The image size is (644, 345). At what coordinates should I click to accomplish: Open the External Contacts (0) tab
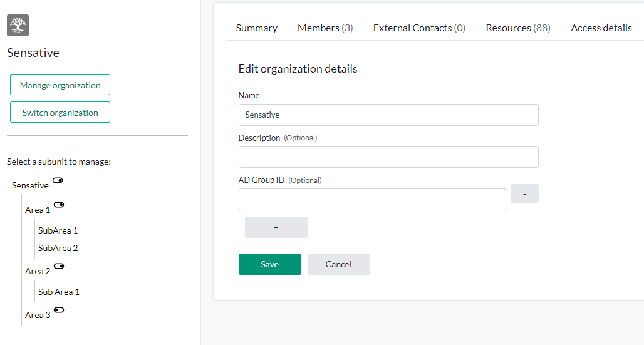pos(419,28)
